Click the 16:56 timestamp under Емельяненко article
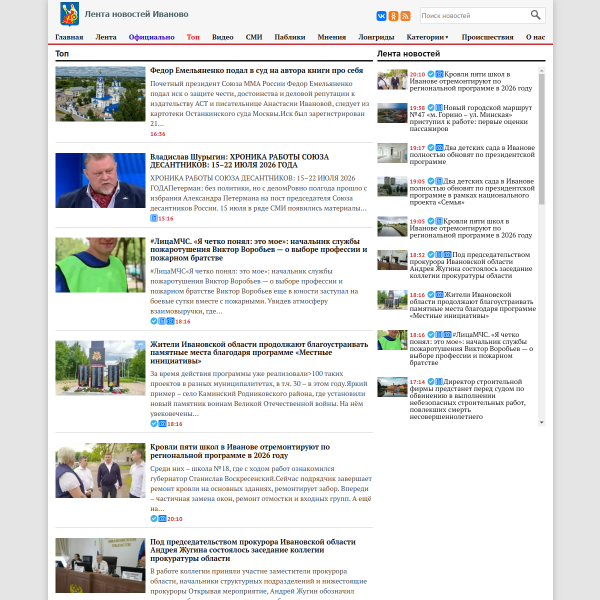This screenshot has height=600, width=600. click(158, 134)
